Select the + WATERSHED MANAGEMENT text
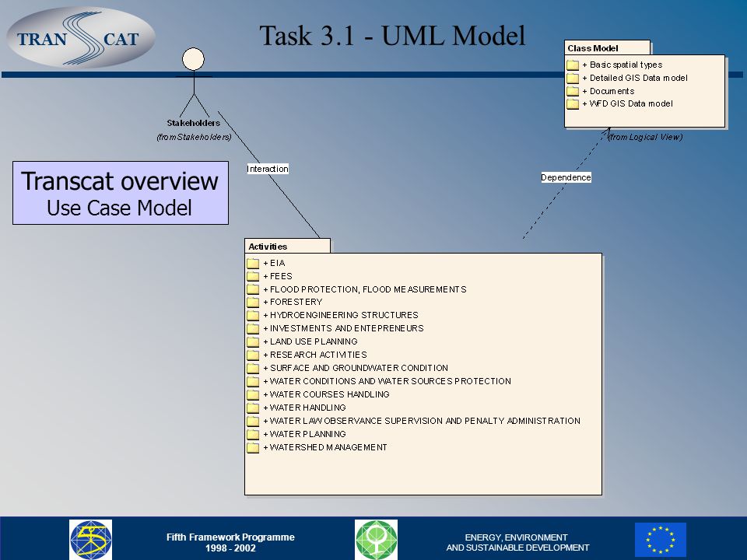 click(325, 447)
